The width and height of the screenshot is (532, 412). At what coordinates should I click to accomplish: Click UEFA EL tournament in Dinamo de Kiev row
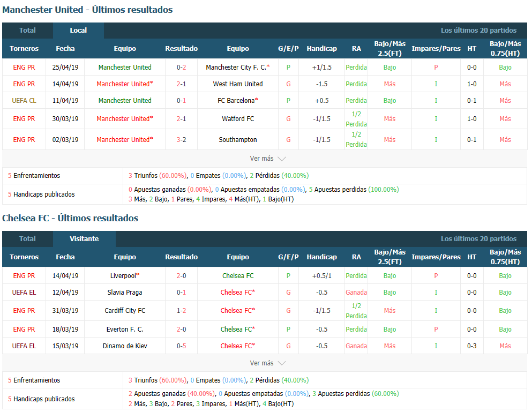click(24, 346)
